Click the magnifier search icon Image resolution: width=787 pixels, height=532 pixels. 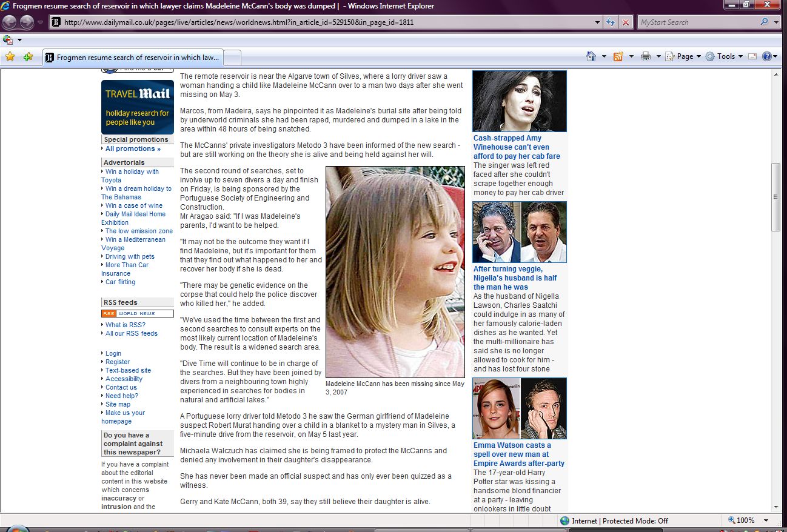(x=764, y=22)
